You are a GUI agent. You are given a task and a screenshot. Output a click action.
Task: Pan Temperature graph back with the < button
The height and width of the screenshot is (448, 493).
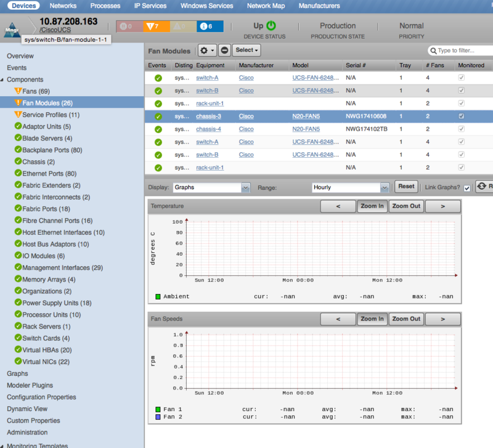pos(338,206)
